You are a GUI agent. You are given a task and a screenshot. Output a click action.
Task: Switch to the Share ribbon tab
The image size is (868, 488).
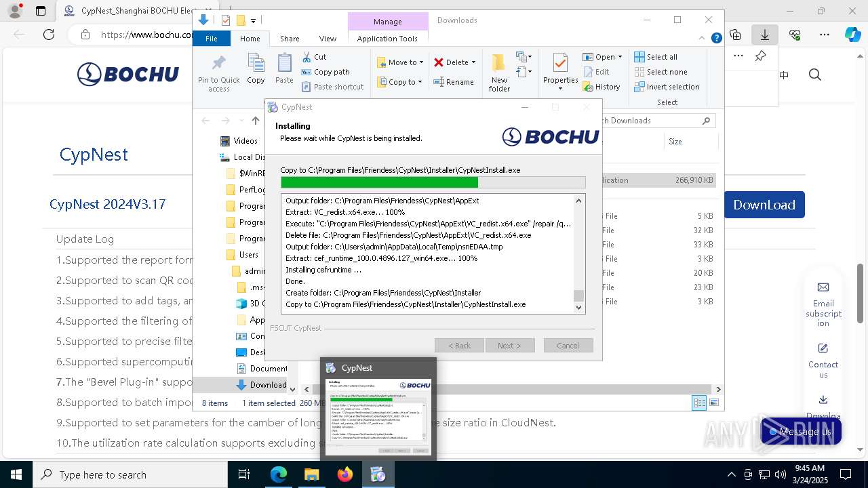point(290,39)
